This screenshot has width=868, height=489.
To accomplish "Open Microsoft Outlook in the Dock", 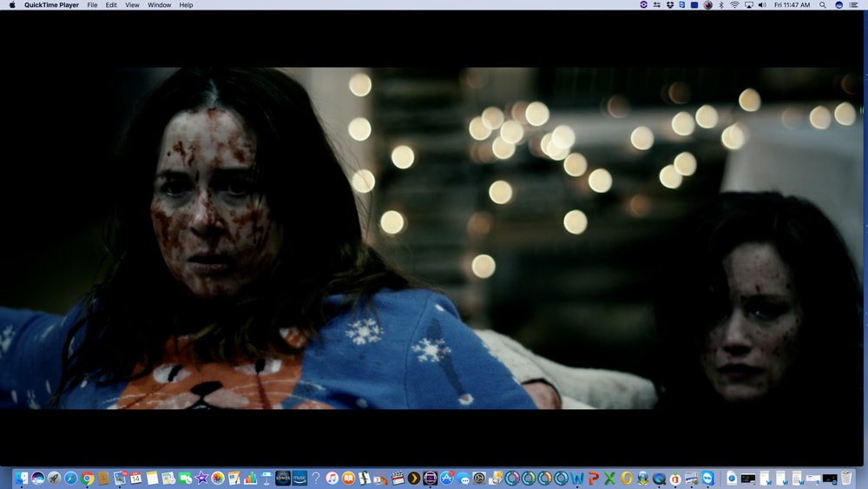I will pos(626,478).
